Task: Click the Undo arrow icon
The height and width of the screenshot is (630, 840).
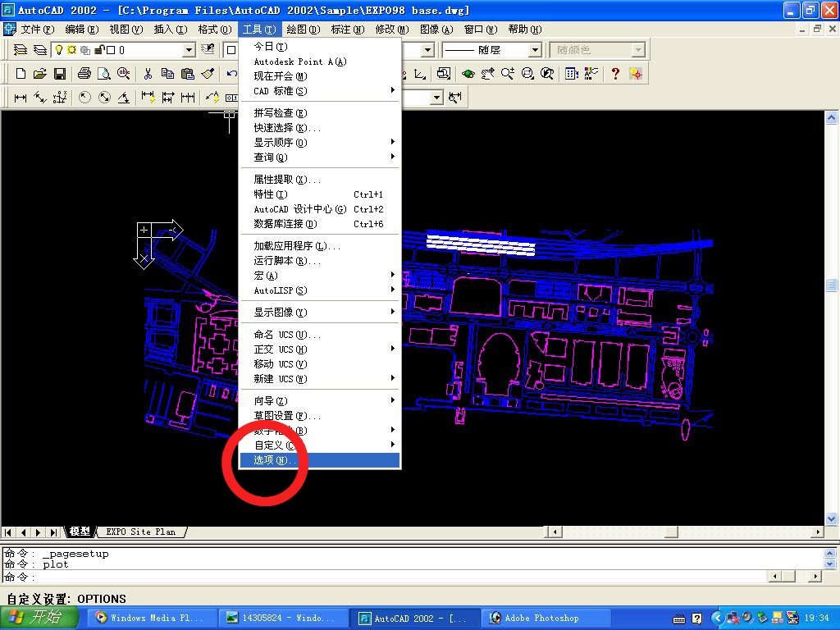Action: [x=231, y=74]
